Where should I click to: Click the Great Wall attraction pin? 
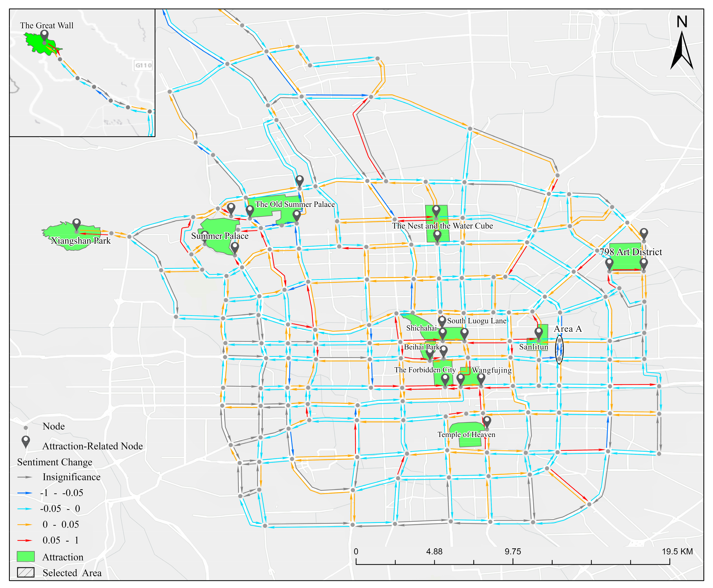pos(44,35)
